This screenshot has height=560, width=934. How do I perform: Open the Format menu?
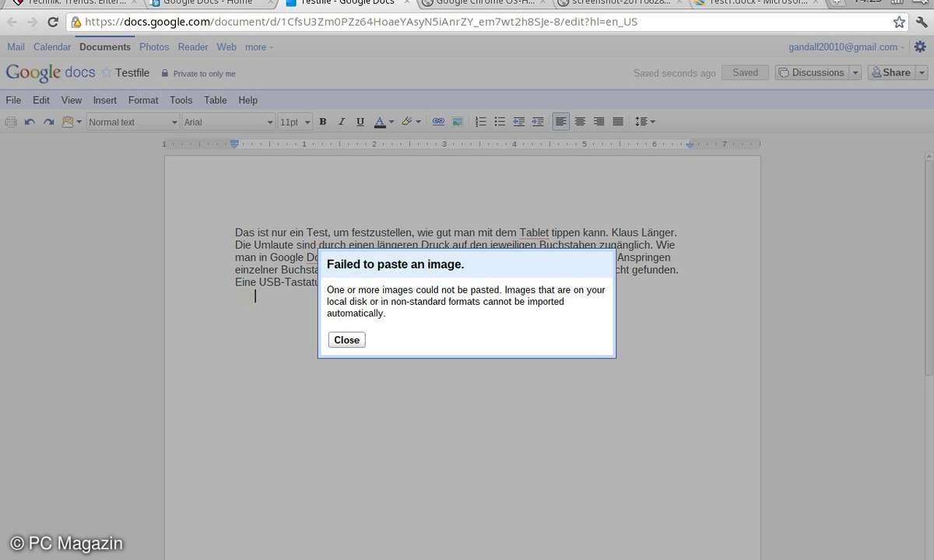pyautogui.click(x=143, y=100)
